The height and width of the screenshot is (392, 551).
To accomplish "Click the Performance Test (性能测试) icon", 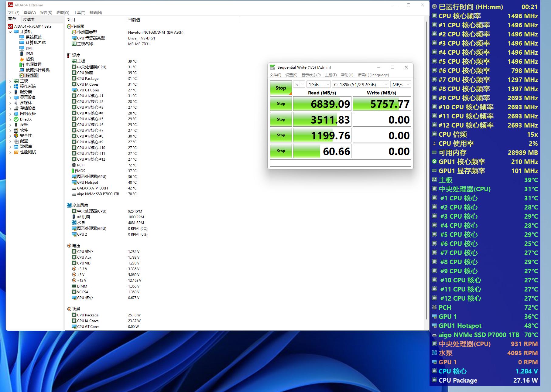I will (16, 152).
